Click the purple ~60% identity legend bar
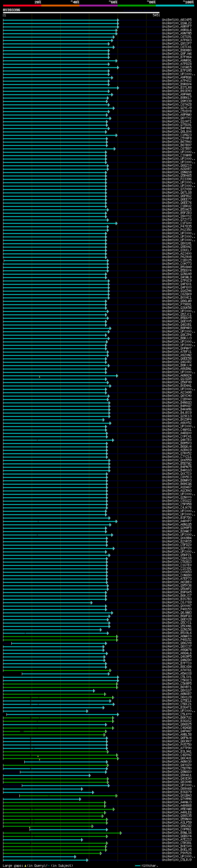Screen dimensions: 197x868 pyautogui.click(x=99, y=6)
